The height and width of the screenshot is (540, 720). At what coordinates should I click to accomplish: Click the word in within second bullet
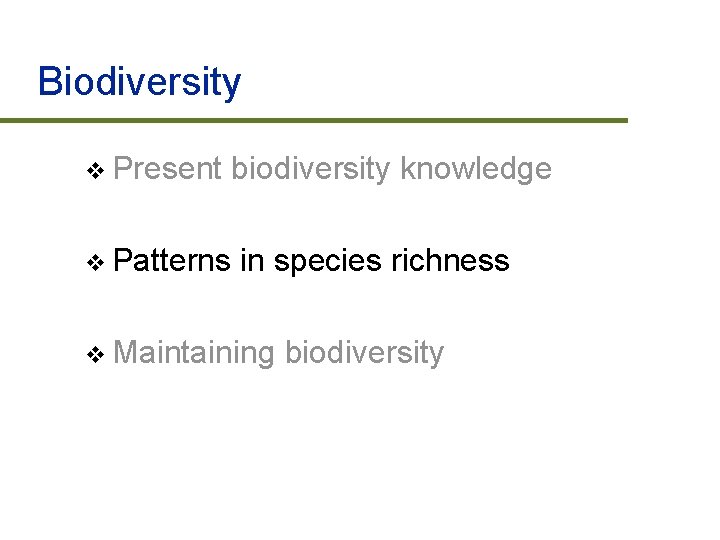pos(251,261)
